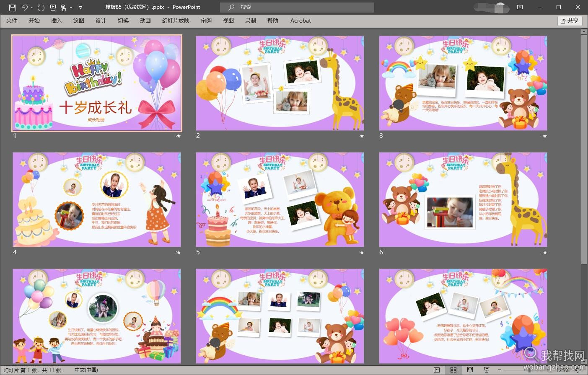Open the 切换 tab

point(123,21)
